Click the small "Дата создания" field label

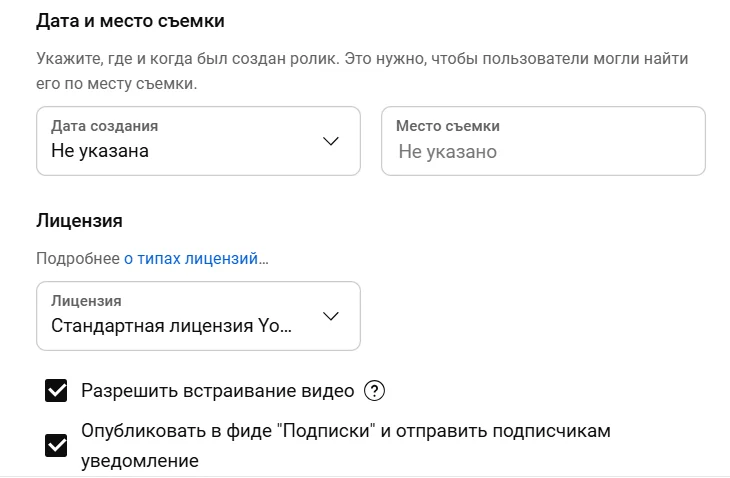[104, 126]
